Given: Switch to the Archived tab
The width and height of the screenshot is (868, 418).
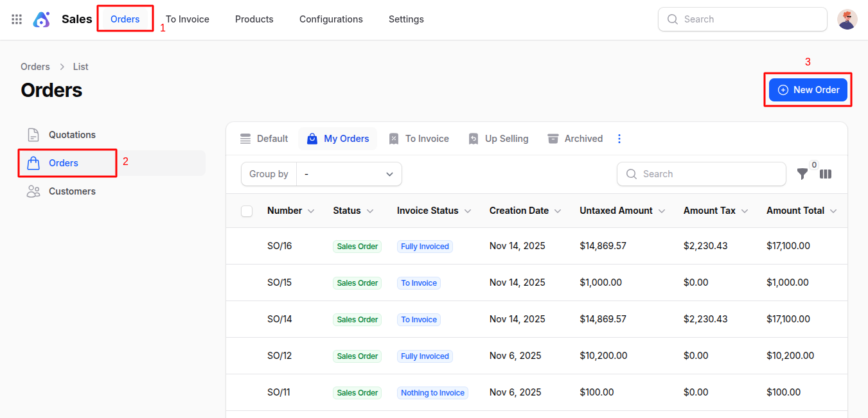Looking at the screenshot, I should (x=575, y=139).
